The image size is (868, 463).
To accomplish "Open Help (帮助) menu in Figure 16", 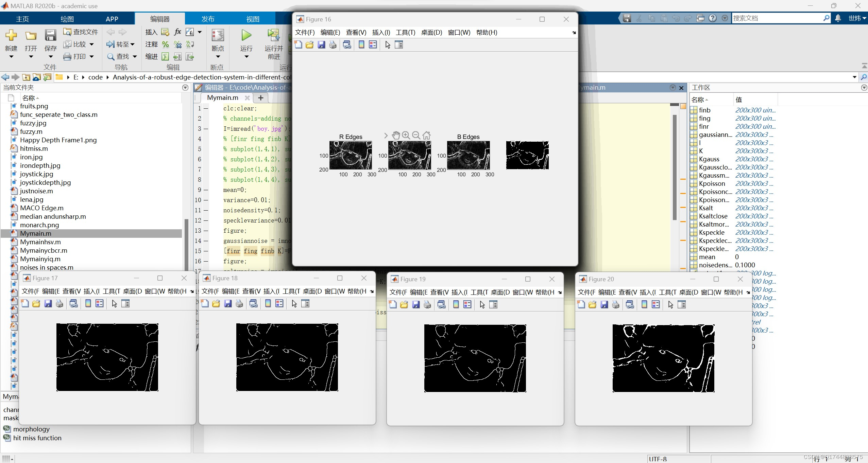I will click(x=487, y=32).
